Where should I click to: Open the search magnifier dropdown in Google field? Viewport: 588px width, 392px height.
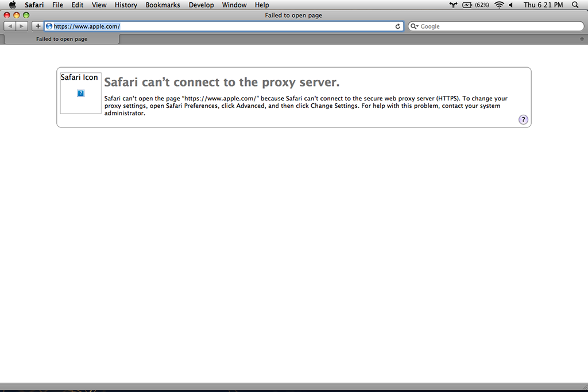click(x=414, y=26)
